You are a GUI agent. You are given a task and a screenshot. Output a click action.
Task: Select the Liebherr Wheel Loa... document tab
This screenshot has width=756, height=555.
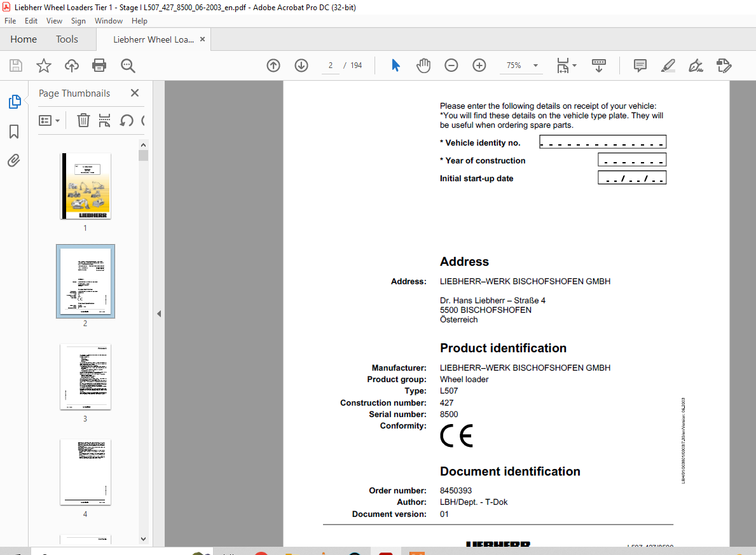click(x=153, y=39)
